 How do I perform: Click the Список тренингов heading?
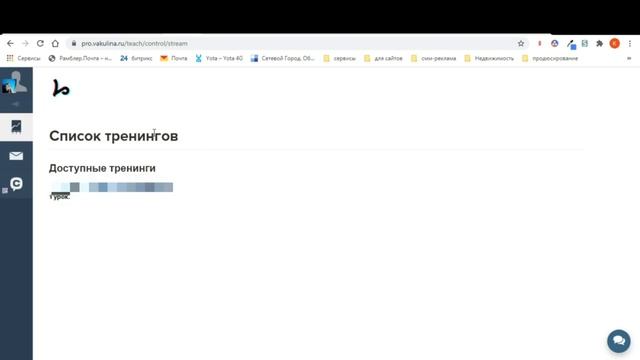coord(113,136)
